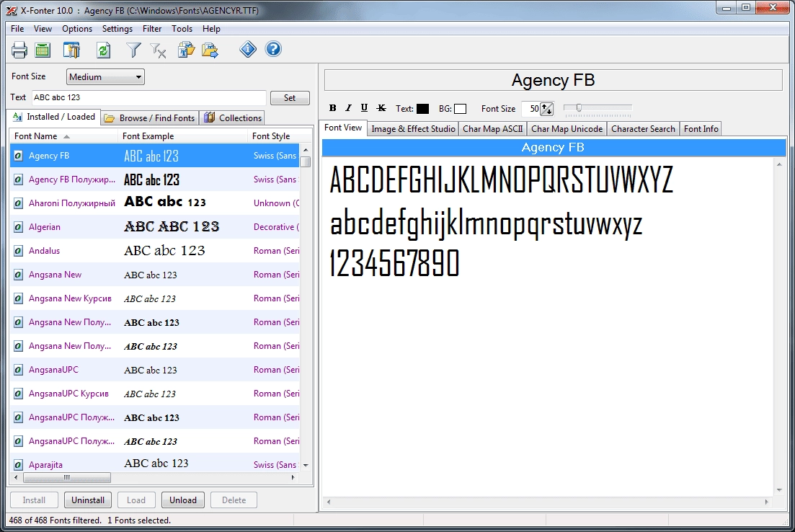Sort by Font Name column header

pos(63,136)
